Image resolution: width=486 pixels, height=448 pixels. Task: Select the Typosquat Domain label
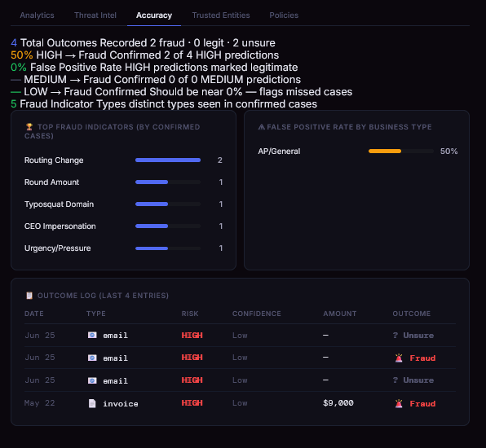pyautogui.click(x=59, y=204)
